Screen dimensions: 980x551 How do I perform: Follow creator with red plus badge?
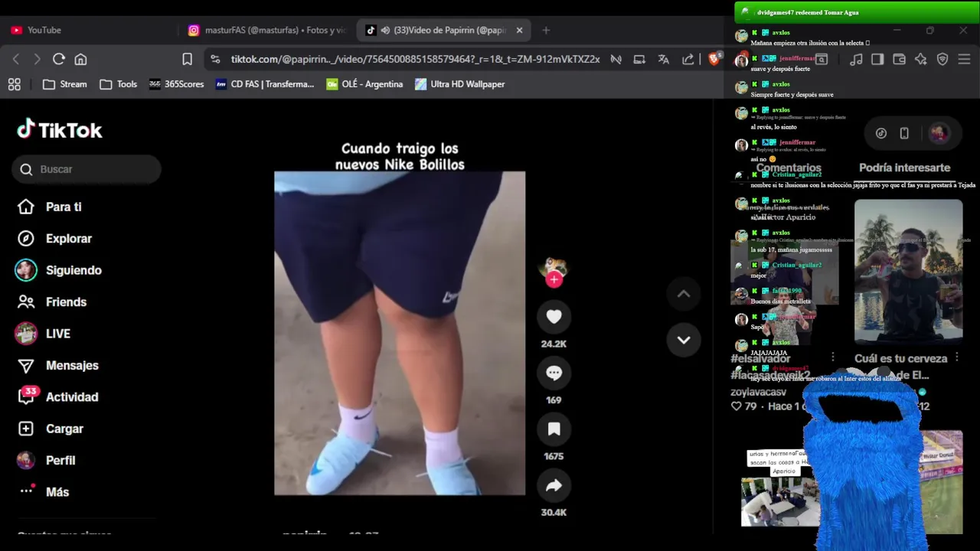coord(554,280)
